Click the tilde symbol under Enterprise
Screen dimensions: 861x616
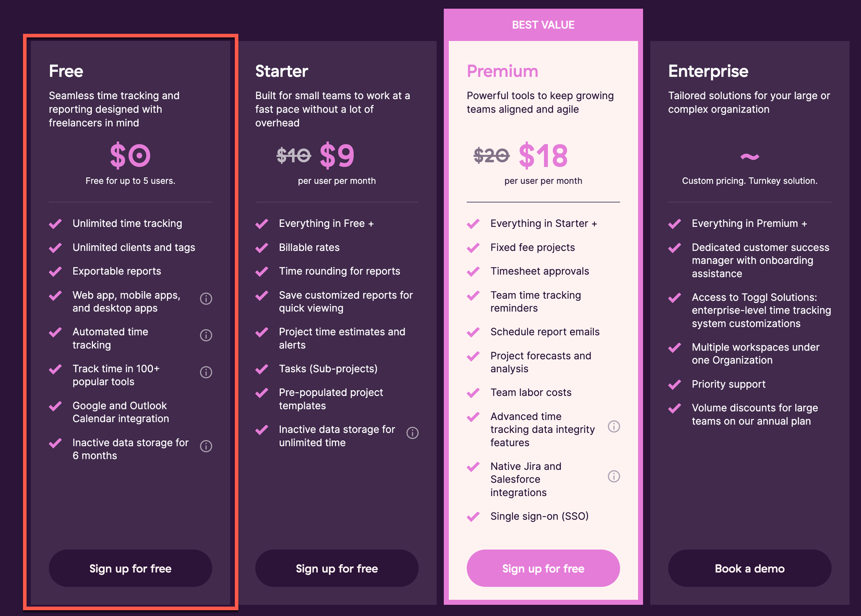click(x=749, y=156)
